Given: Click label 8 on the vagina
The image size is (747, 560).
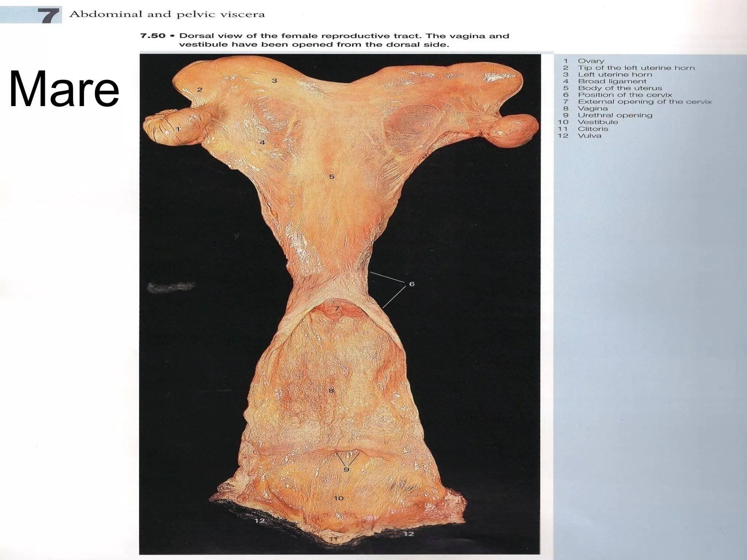Looking at the screenshot, I should tap(331, 391).
